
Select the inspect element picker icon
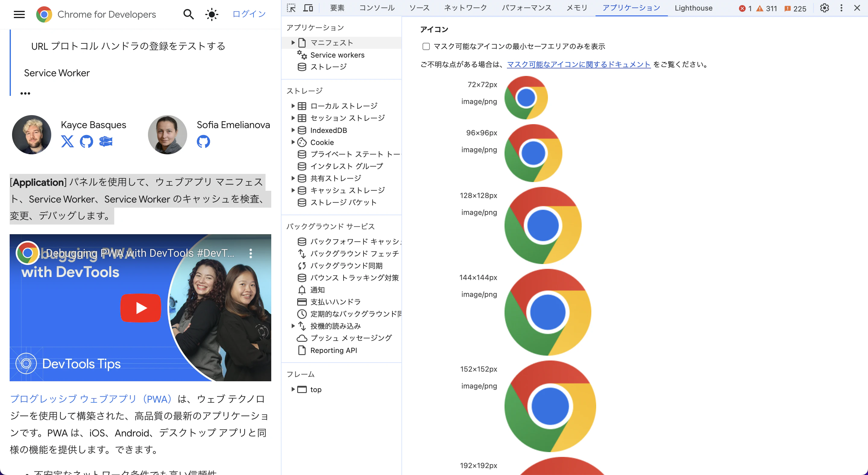(291, 8)
